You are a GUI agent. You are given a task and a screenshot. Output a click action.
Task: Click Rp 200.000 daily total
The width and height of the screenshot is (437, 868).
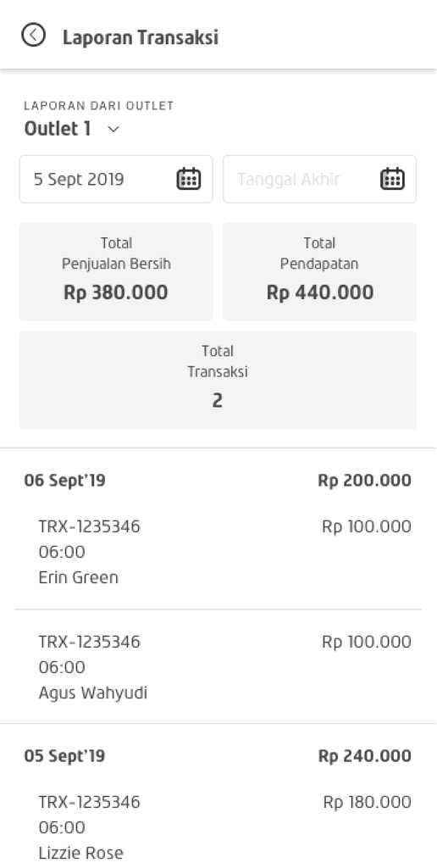[364, 480]
